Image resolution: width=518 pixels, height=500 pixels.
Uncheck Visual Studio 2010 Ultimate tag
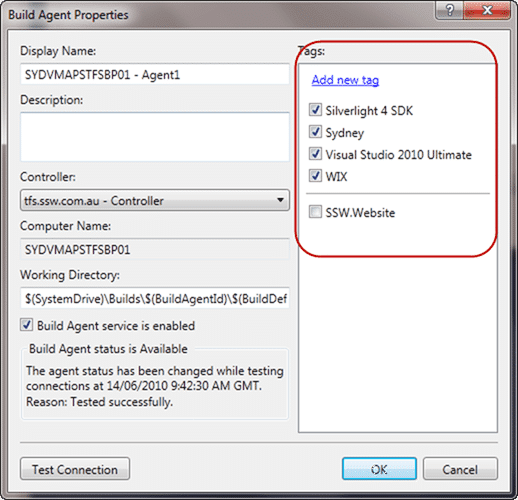pos(315,154)
